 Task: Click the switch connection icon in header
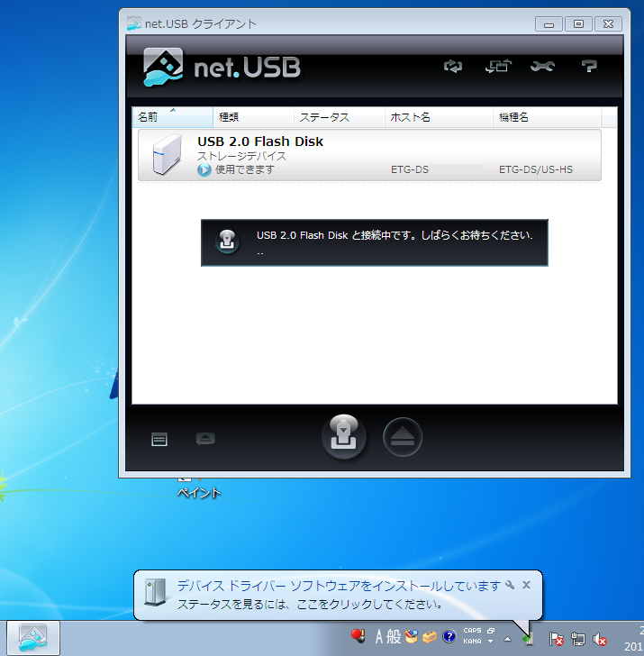click(498, 66)
